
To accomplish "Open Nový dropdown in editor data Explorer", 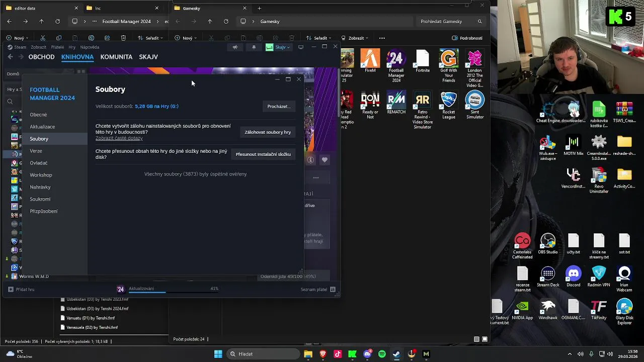I will (x=17, y=38).
